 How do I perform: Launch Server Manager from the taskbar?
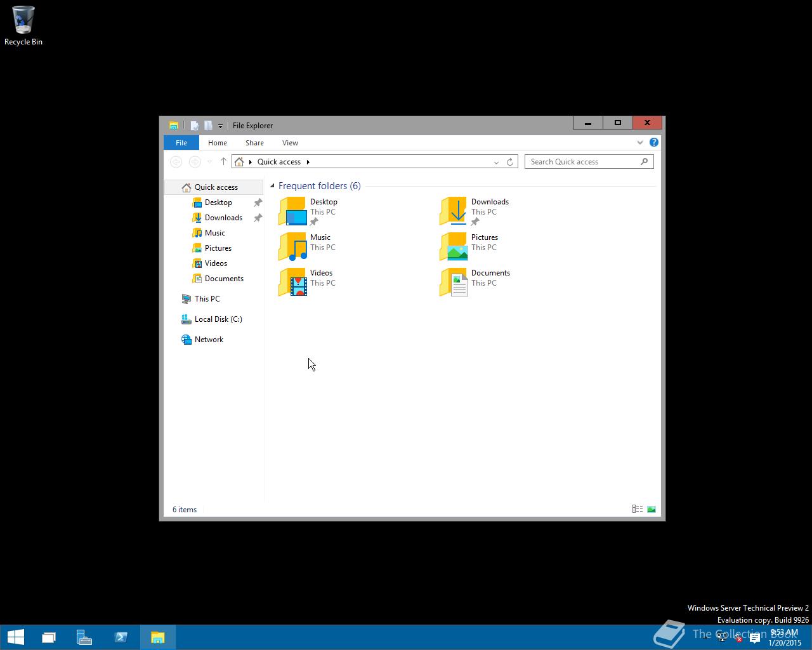[84, 637]
